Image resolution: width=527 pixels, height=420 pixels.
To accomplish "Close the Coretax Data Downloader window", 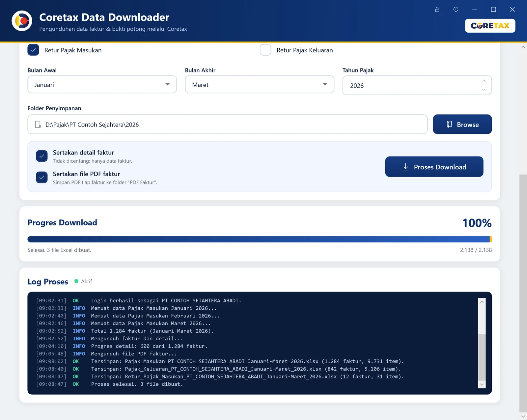I will coord(512,10).
